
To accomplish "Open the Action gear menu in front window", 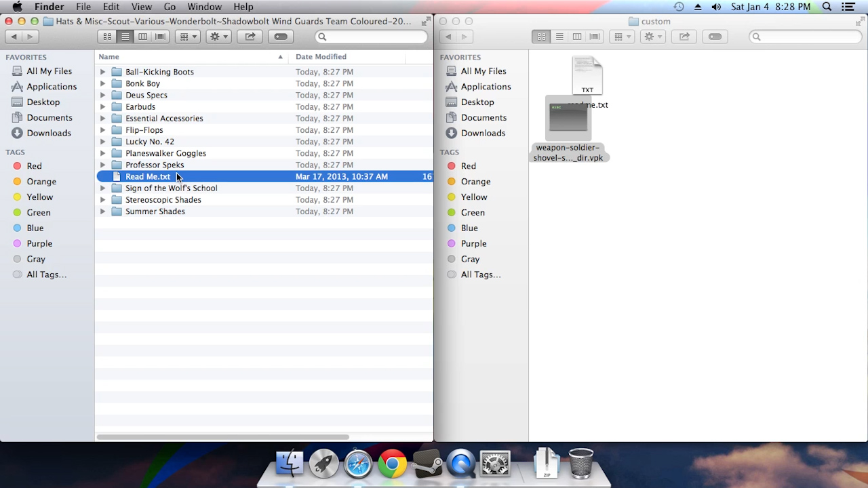I will [218, 37].
